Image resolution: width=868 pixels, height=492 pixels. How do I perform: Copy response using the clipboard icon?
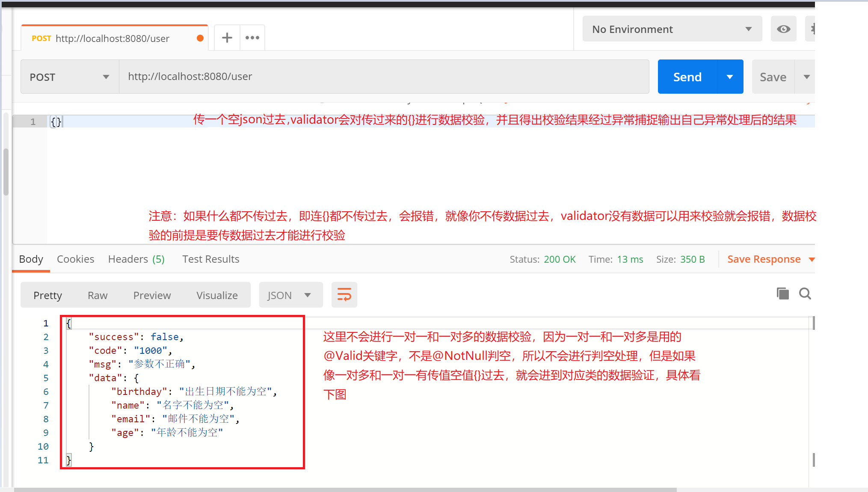[x=782, y=294]
